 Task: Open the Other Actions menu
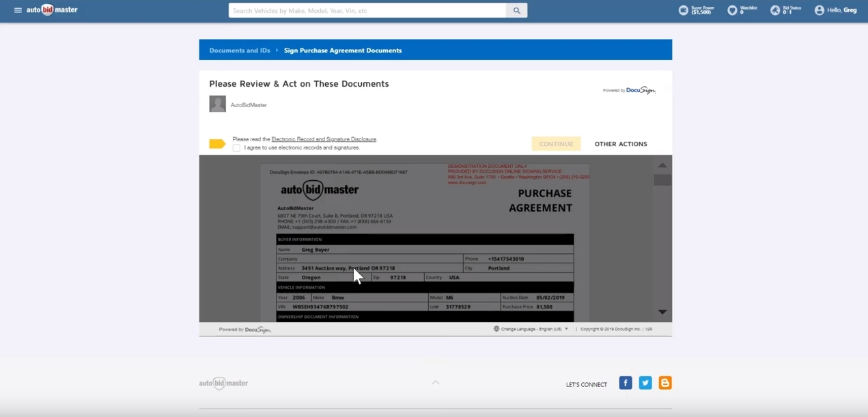(x=620, y=144)
